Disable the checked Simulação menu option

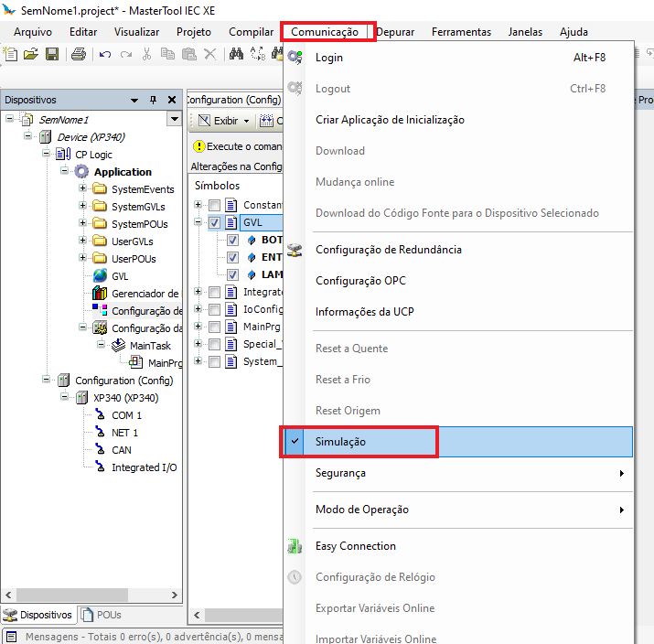click(x=340, y=442)
